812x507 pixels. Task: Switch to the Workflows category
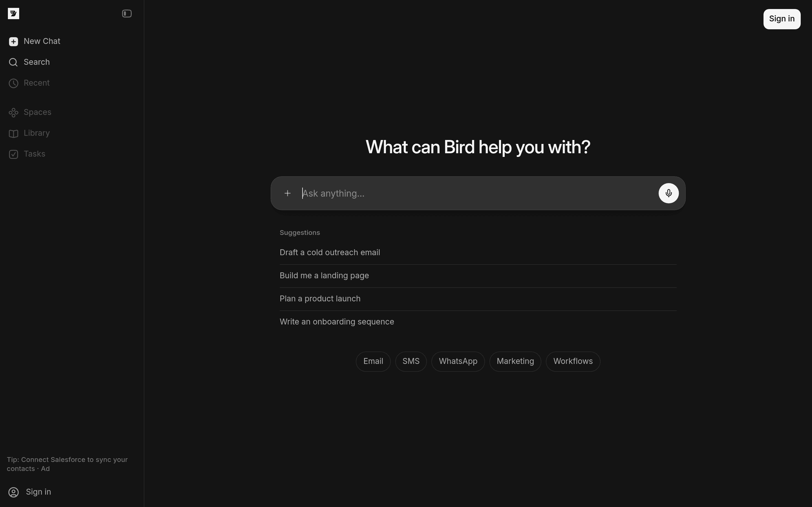(573, 361)
